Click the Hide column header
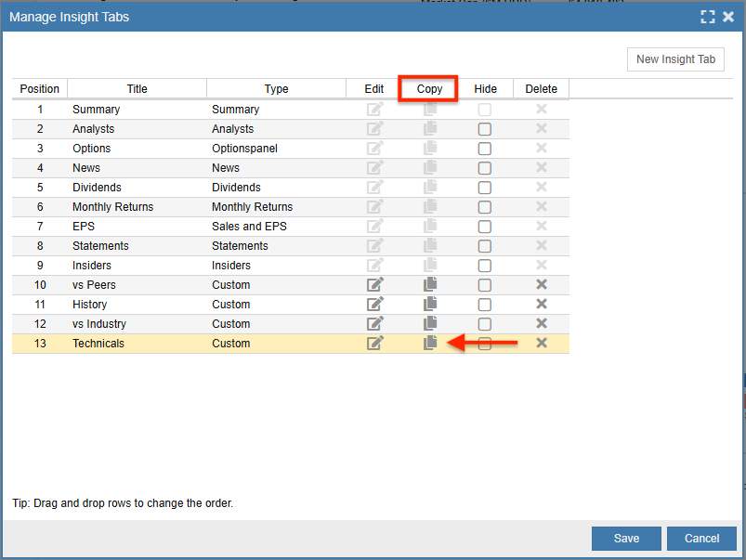The width and height of the screenshot is (746, 560). [x=485, y=89]
